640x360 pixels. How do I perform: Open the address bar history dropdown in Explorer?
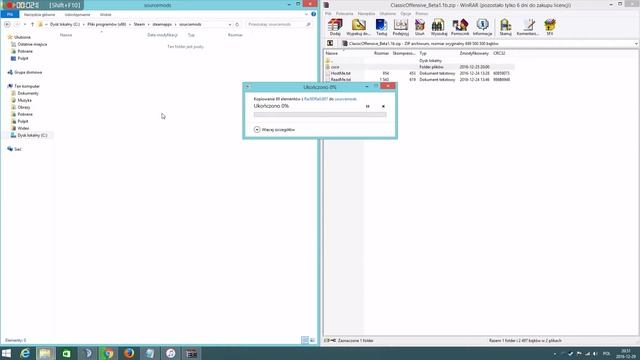click(x=230, y=24)
